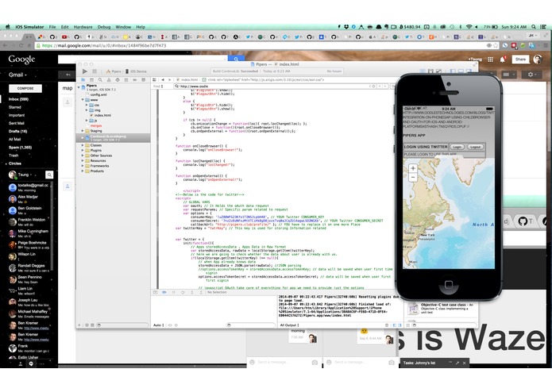Screen dimensions: 552x392
Task: Open Google notifications bell
Action: (x=503, y=60)
